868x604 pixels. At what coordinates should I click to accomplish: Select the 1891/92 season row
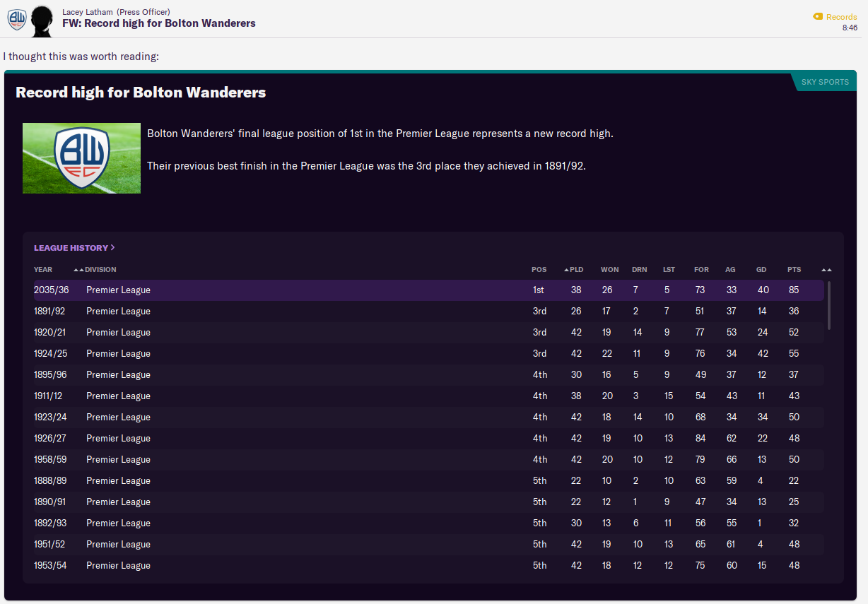424,312
